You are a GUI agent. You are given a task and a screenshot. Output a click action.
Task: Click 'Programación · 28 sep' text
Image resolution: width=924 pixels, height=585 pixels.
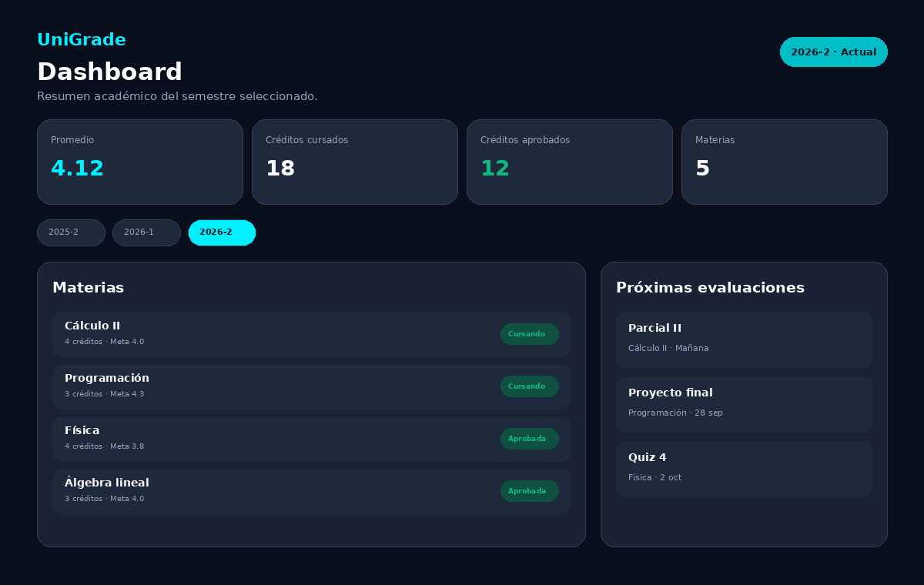coord(675,413)
